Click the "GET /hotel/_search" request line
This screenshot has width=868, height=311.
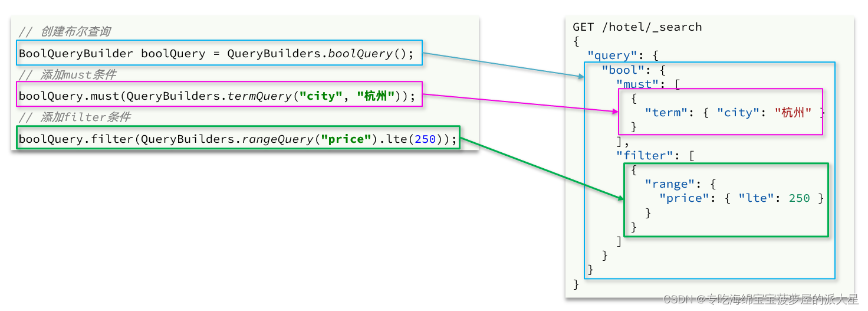coord(637,27)
